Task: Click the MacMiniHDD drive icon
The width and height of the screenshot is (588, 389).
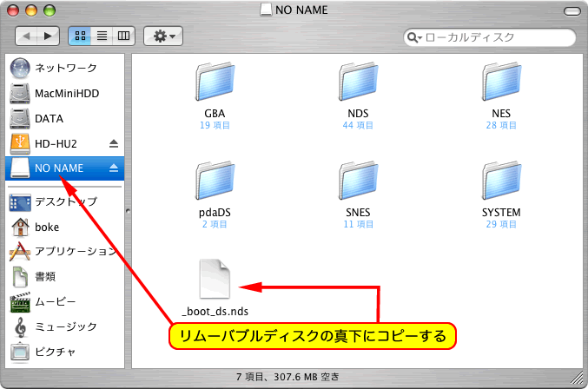Action: (20, 93)
